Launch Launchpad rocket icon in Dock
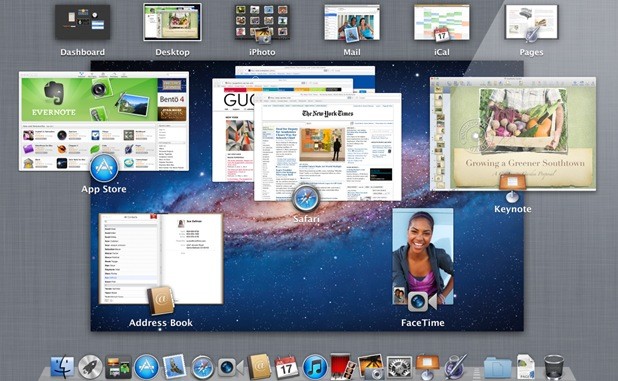Viewport: 618px width, 381px height. [90, 367]
